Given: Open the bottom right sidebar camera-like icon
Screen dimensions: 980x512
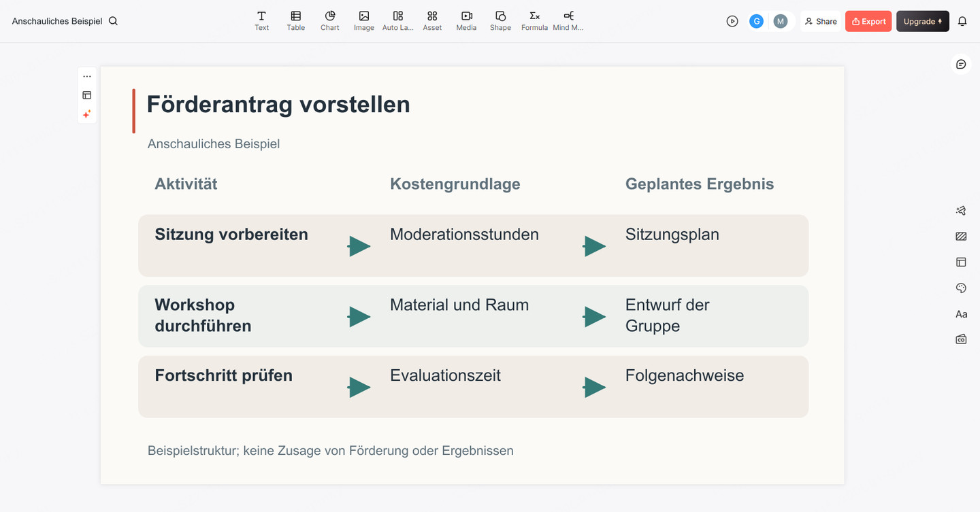Looking at the screenshot, I should point(961,339).
